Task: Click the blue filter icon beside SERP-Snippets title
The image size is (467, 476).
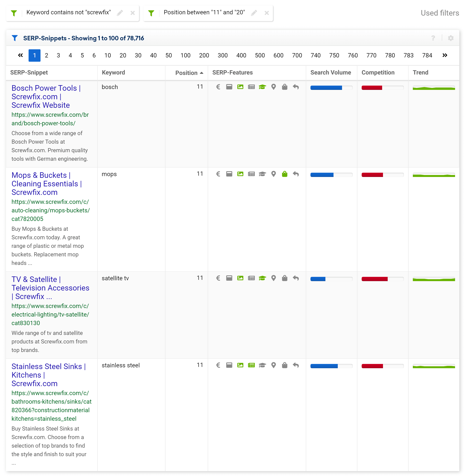Action: (15, 38)
